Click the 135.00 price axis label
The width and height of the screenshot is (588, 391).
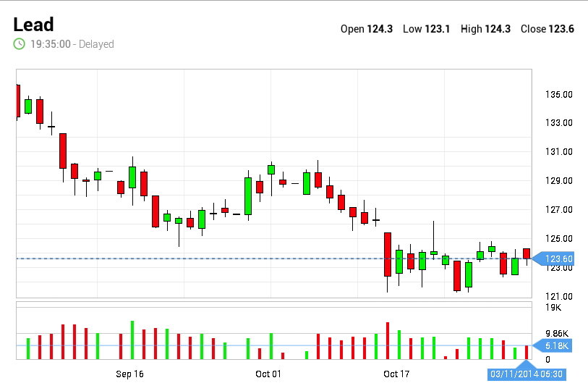(x=559, y=95)
